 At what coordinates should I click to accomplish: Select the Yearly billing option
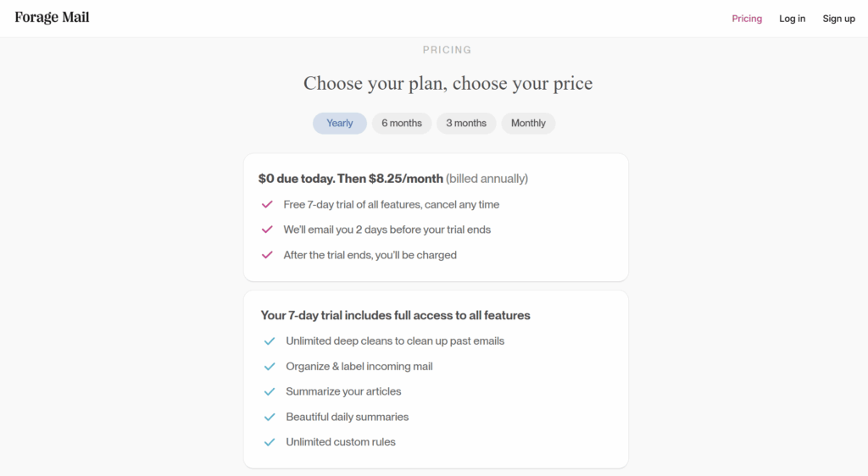click(340, 124)
